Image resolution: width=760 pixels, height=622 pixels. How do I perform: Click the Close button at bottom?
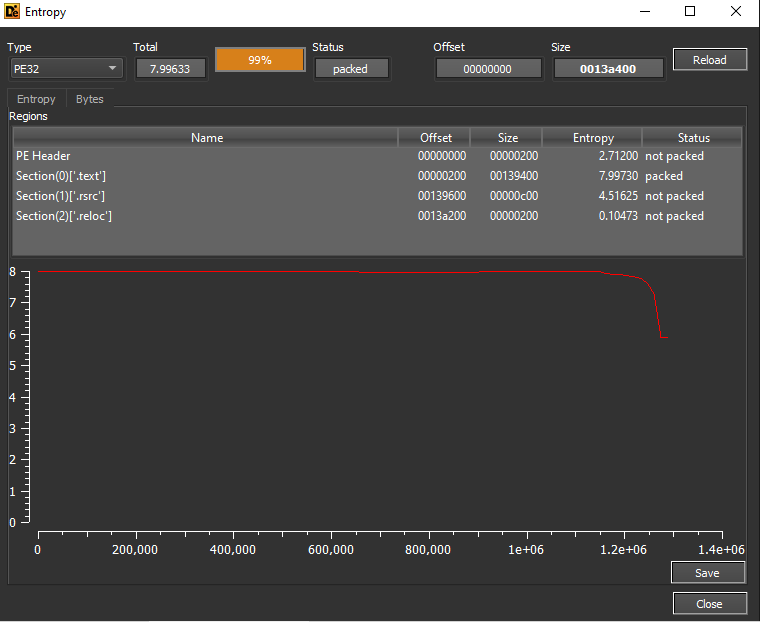(710, 604)
